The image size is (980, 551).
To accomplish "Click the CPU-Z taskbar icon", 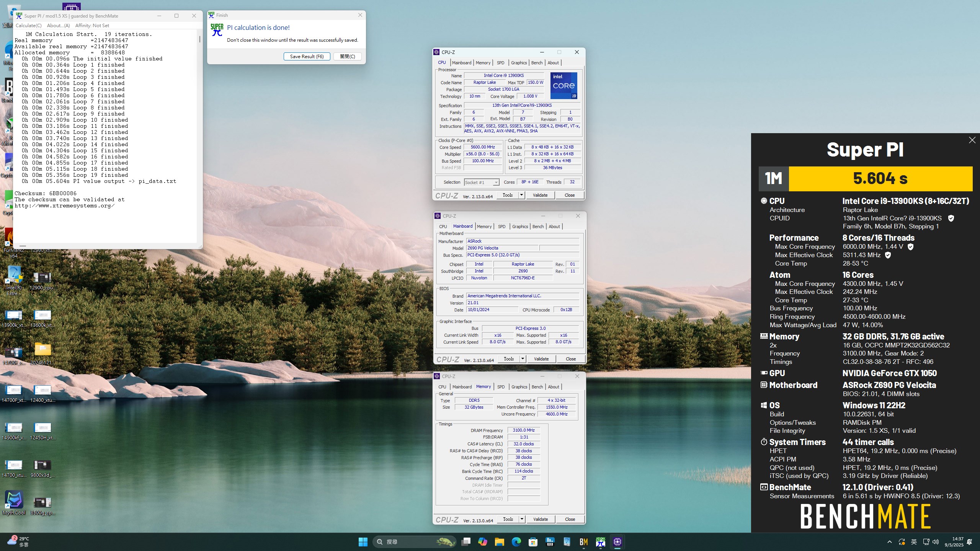I will coord(617,542).
